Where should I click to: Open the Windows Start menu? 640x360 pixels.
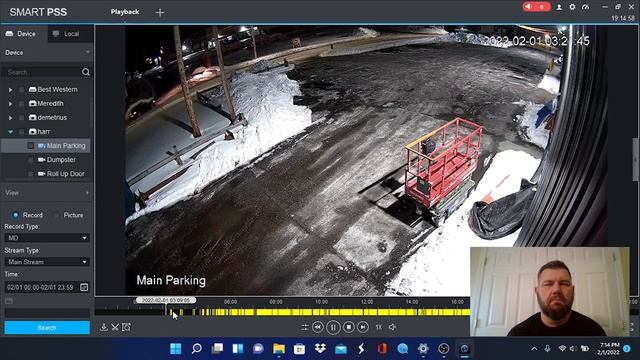coord(176,349)
